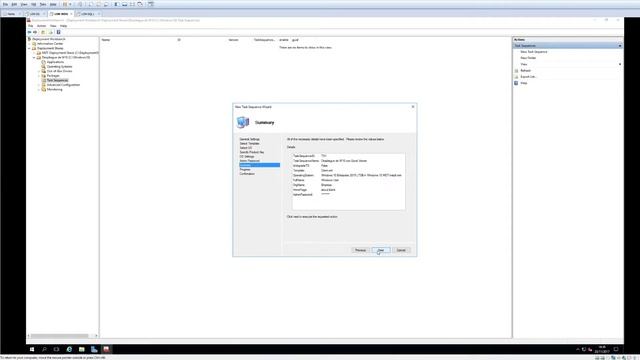
Task: Open the Workbench File menu
Action: tap(31, 26)
